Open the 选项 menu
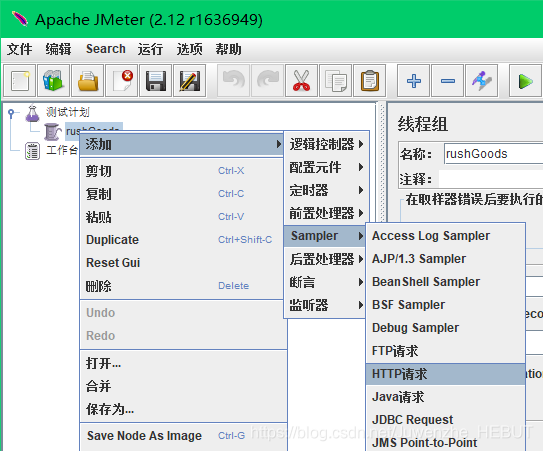 [189, 49]
